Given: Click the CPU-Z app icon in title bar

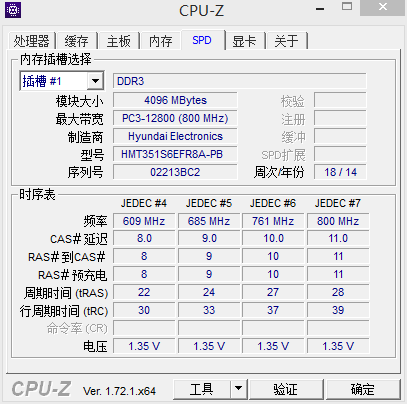Looking at the screenshot, I should tap(13, 10).
